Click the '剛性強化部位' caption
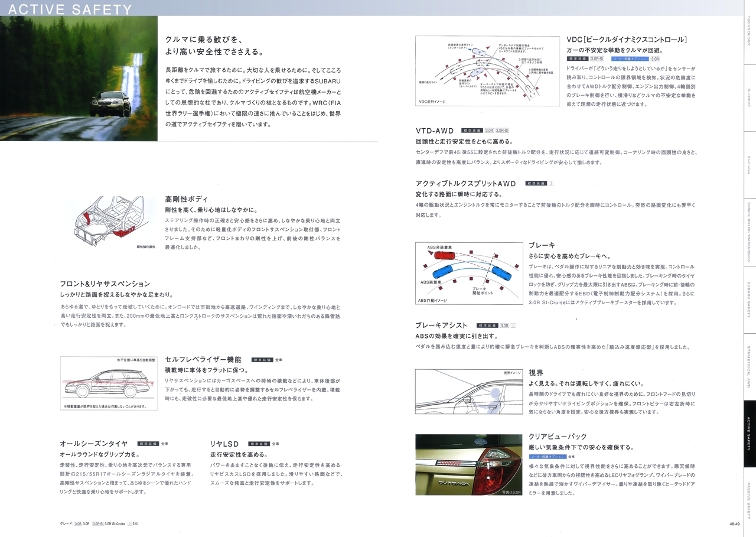The width and height of the screenshot is (756, 537). pos(145,246)
